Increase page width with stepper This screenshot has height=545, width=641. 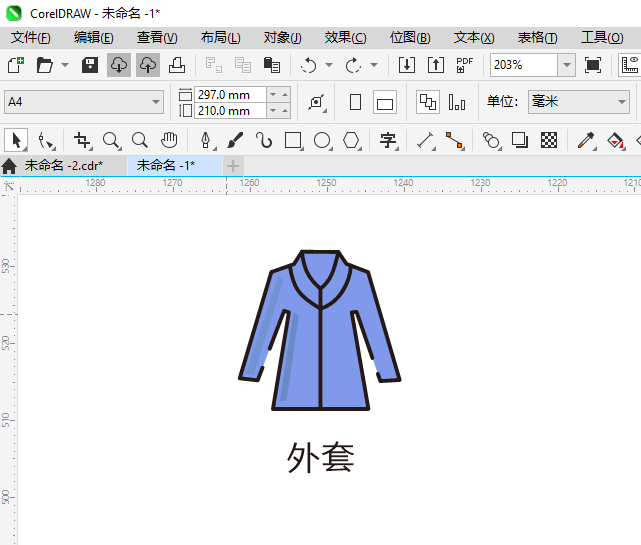285,95
